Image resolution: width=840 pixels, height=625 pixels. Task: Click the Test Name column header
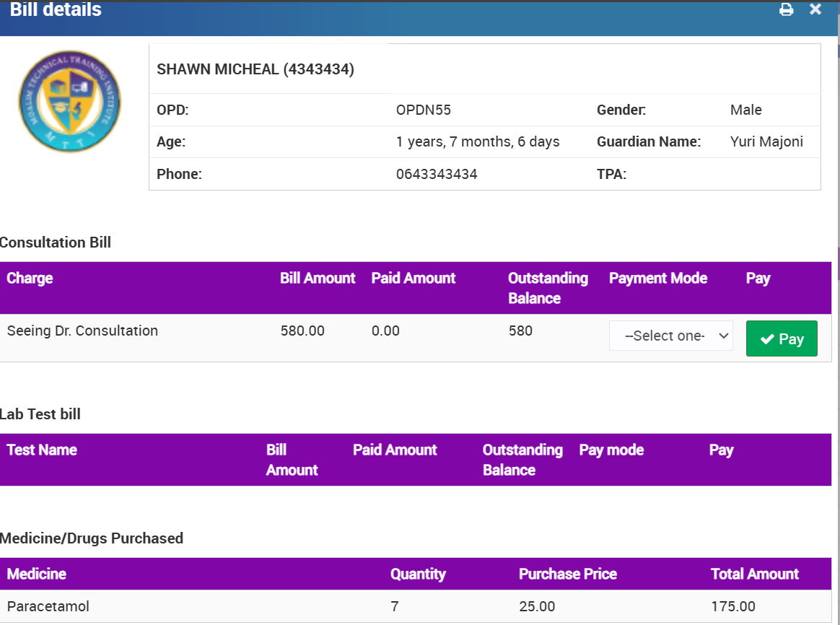coord(42,450)
